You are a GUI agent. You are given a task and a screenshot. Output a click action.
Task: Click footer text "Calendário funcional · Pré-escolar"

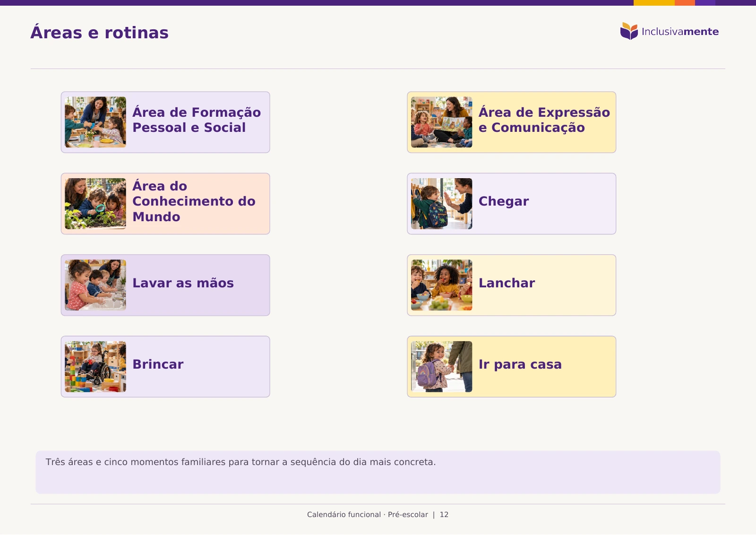coord(368,515)
